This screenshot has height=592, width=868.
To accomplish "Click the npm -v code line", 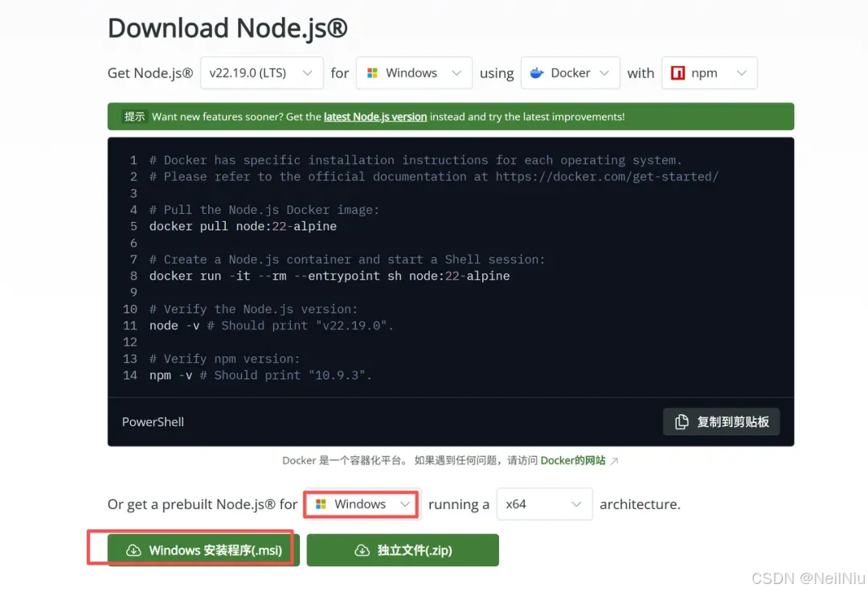I will point(260,376).
